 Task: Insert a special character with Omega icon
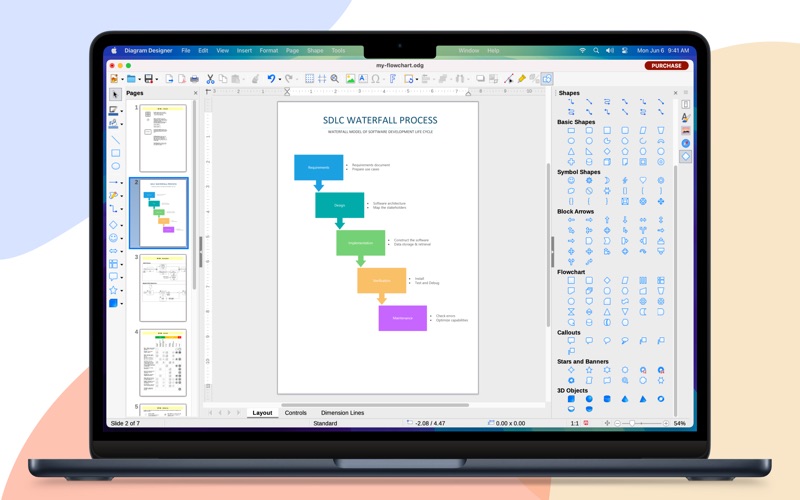tap(376, 79)
